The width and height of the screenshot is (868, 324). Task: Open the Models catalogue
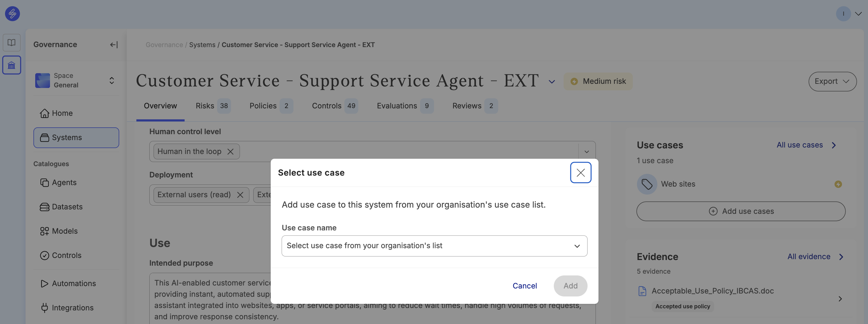(76, 231)
